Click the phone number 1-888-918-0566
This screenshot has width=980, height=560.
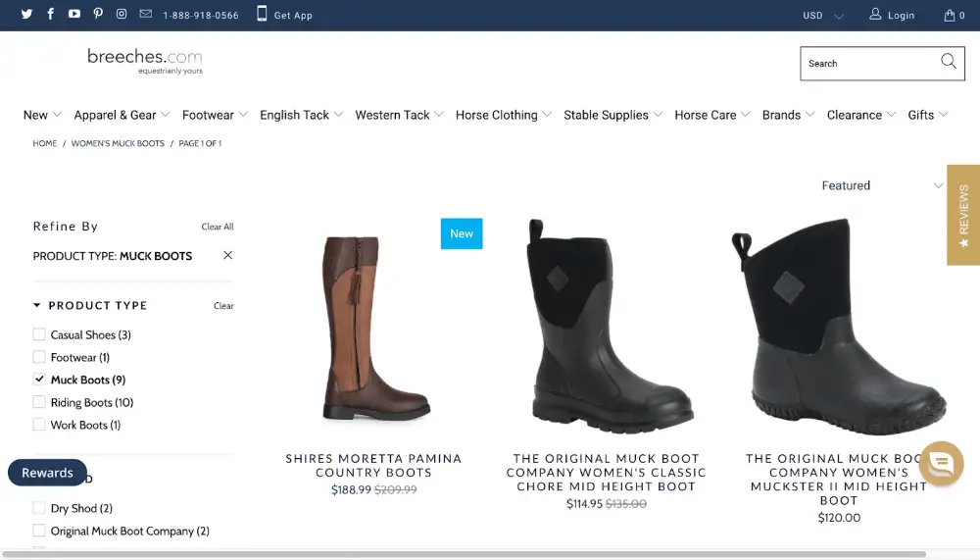pyautogui.click(x=201, y=16)
